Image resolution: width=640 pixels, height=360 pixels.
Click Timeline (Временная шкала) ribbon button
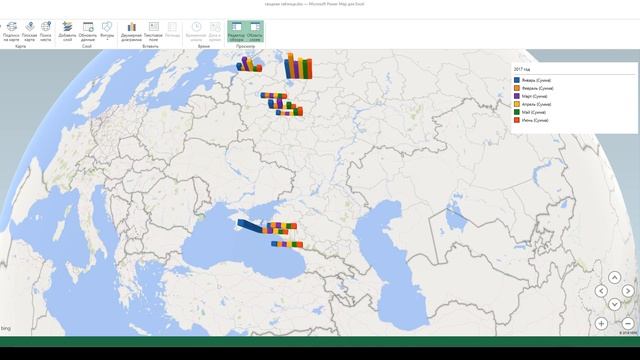click(x=196, y=31)
